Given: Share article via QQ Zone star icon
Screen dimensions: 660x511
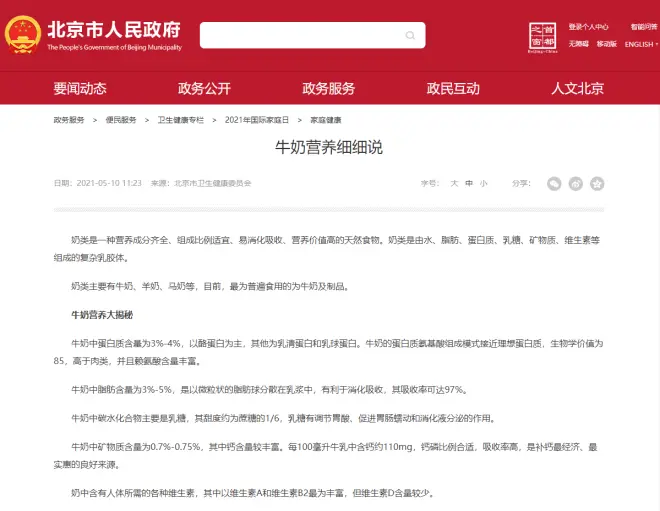Looking at the screenshot, I should (597, 183).
